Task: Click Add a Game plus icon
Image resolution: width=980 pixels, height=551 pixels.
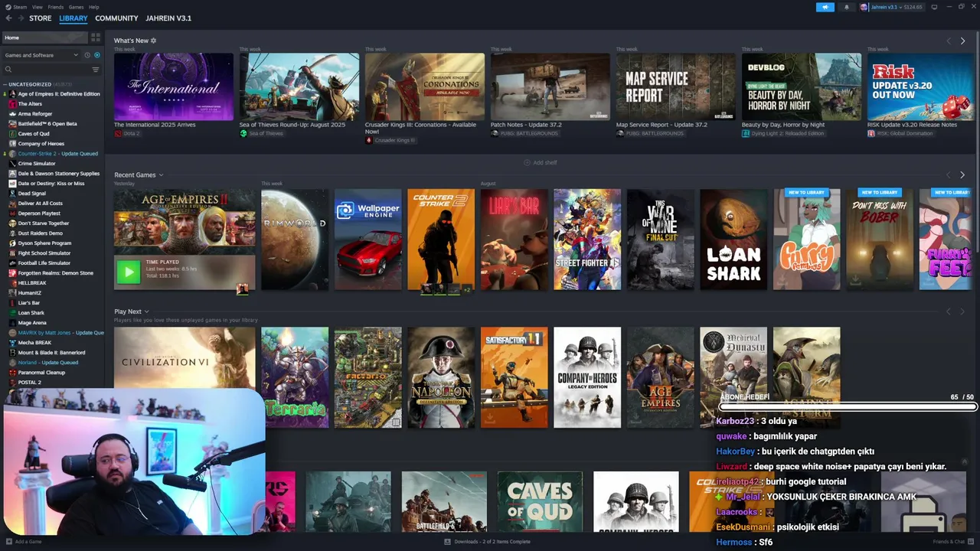Action: 8,542
